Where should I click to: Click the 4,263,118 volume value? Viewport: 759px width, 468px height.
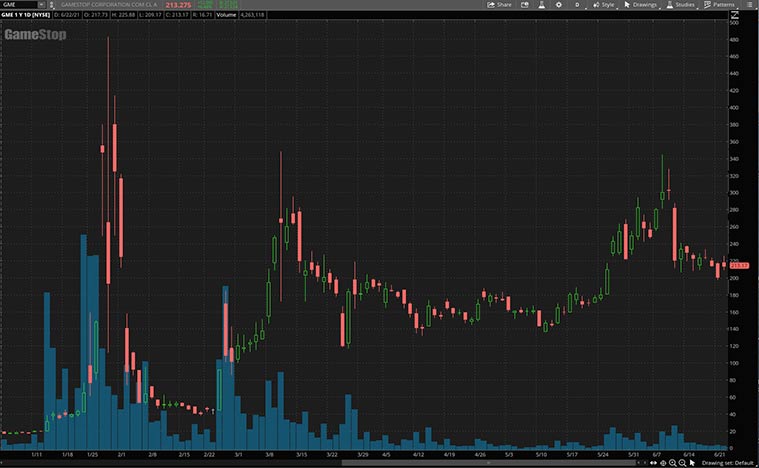coord(252,15)
